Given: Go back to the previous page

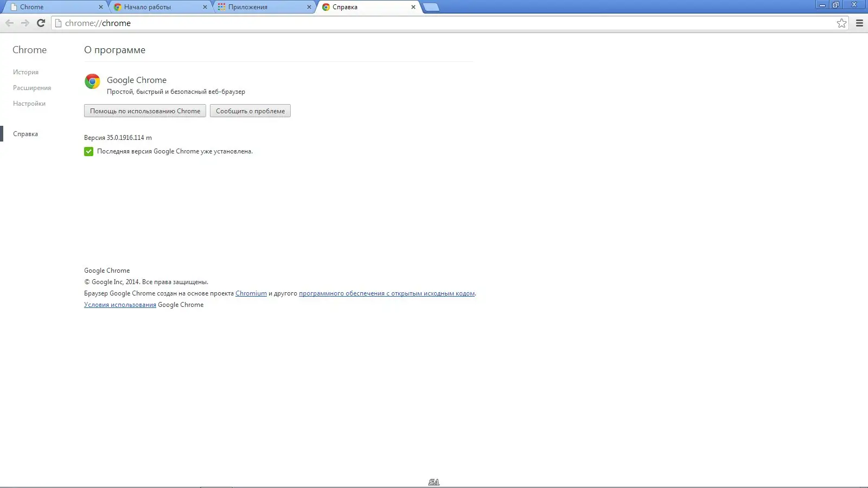Looking at the screenshot, I should pyautogui.click(x=9, y=23).
